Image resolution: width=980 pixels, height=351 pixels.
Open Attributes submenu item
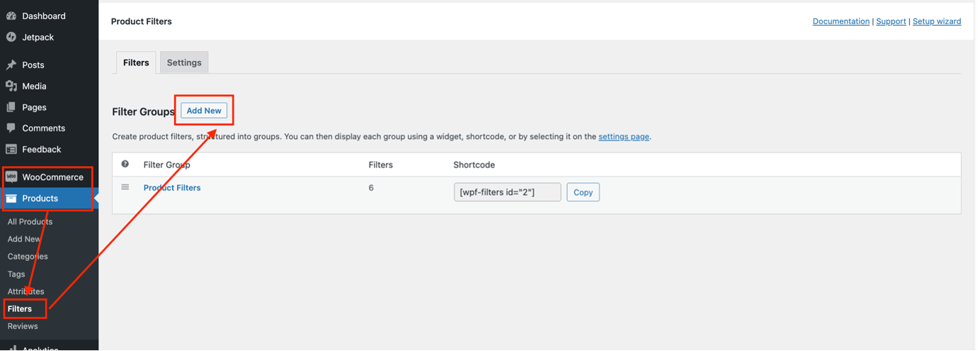point(25,291)
